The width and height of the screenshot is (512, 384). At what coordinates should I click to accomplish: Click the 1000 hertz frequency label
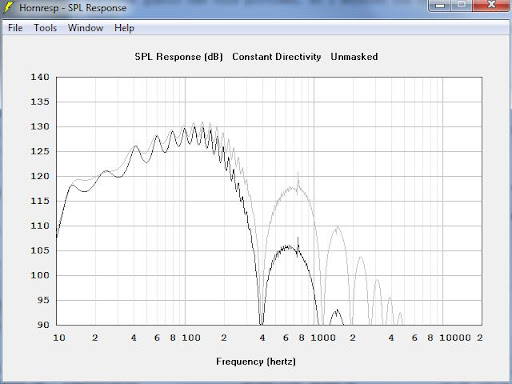click(323, 338)
